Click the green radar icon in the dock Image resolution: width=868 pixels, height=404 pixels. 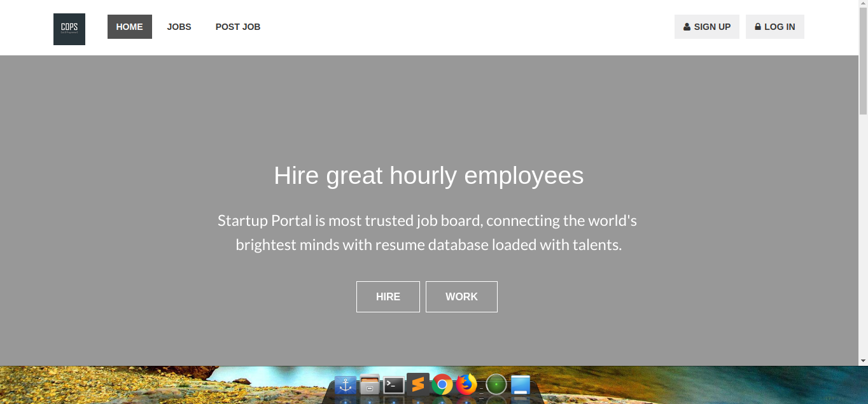(496, 384)
